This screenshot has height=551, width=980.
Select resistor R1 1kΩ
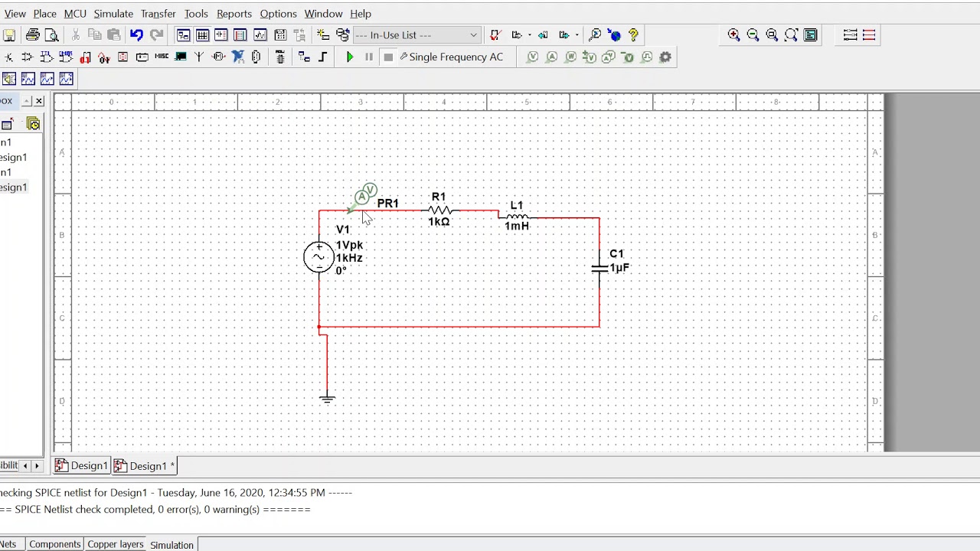click(439, 210)
